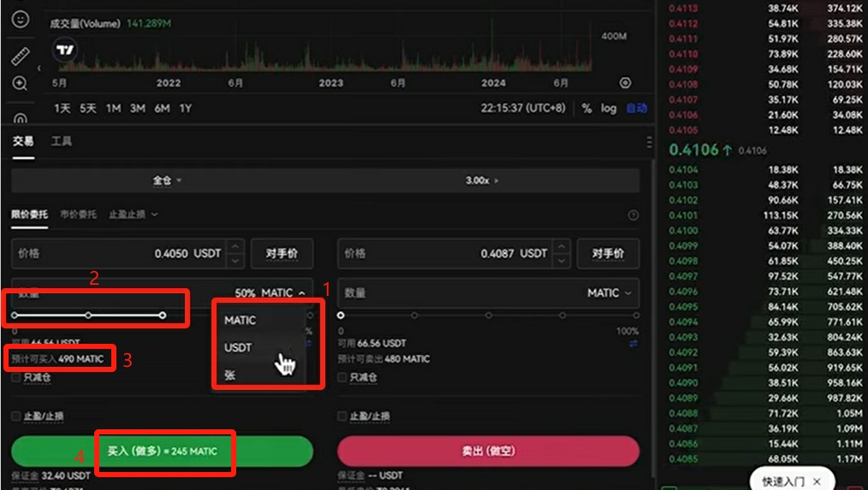Click bid price 0.4085 in order book

[683, 459]
